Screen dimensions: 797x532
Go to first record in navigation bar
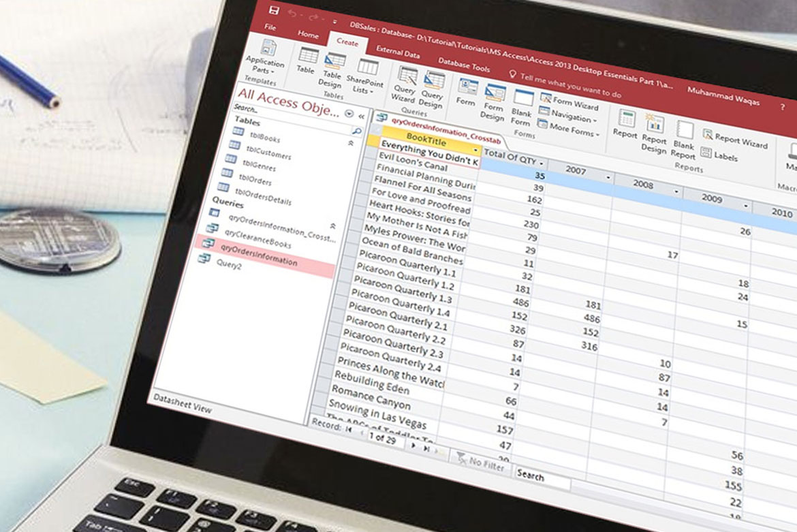(x=349, y=429)
